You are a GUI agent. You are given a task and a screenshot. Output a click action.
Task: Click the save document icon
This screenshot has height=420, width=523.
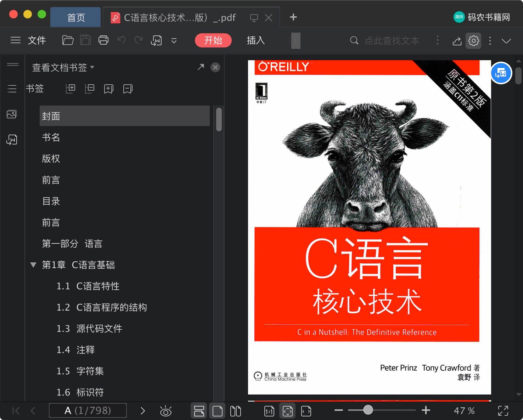pos(85,40)
